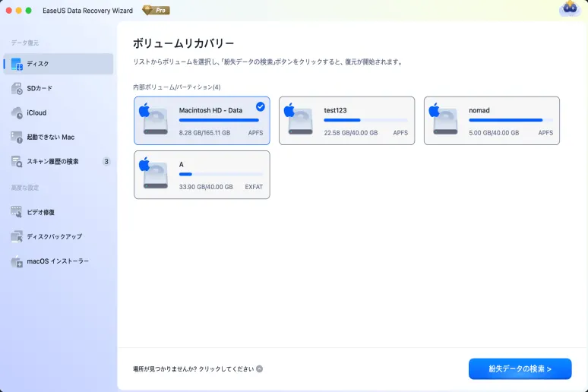Click the scan history search icon

(17, 162)
